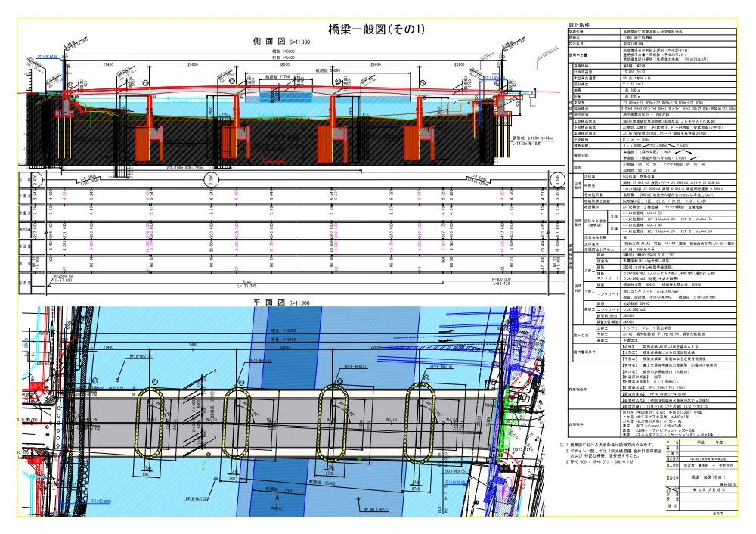Click the 設計条件 table heading
Image resolution: width=756 pixels, height=534 pixels.
[579, 25]
